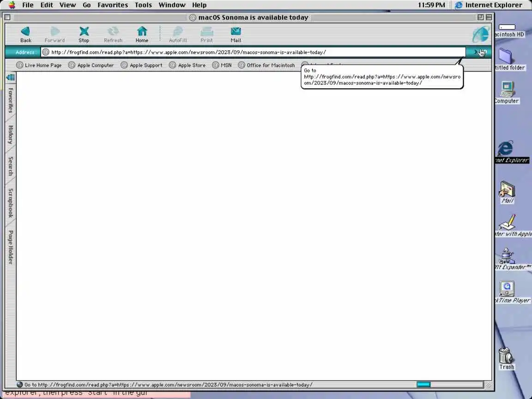Click the status bar Go to URL text

click(x=168, y=385)
